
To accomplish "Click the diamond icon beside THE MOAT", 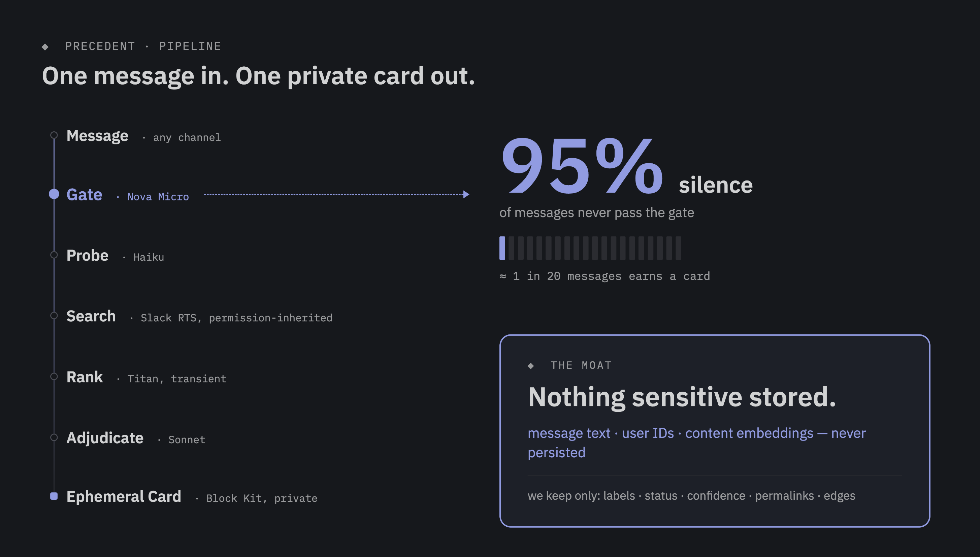I will tap(531, 366).
